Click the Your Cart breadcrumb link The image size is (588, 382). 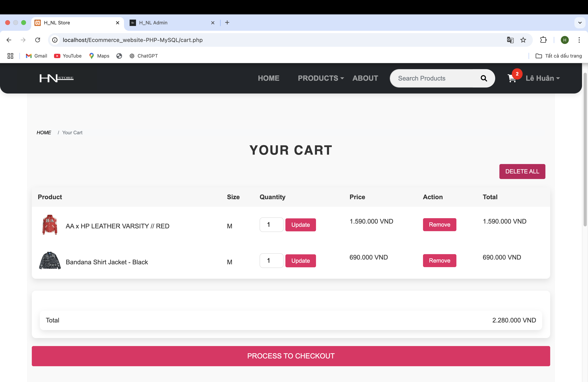(72, 132)
